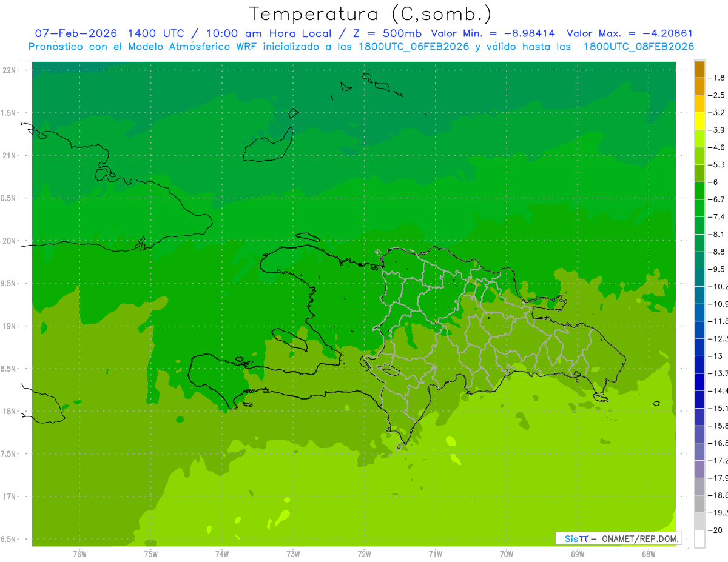Click the "-4.6" colorbar value label
Screen dimensions: 728x562
(x=716, y=147)
